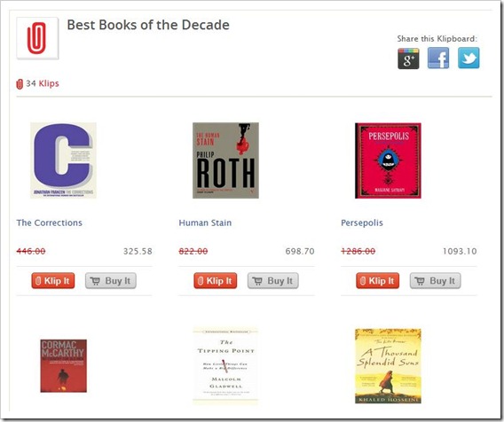The height and width of the screenshot is (422, 504).
Task: Klip It for The Corrections
Action: point(53,281)
